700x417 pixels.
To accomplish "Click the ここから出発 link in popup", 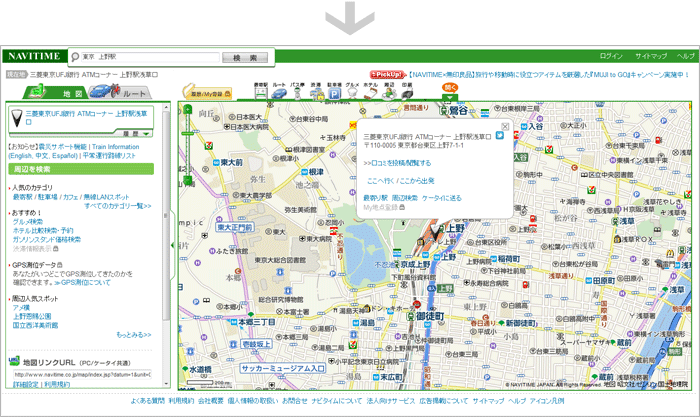I will 417,180.
